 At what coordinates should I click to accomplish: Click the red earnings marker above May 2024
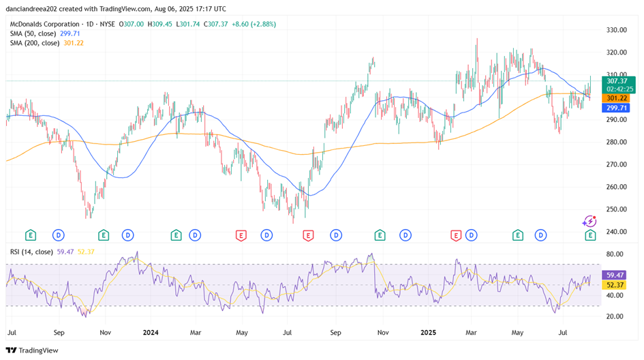pos(241,235)
